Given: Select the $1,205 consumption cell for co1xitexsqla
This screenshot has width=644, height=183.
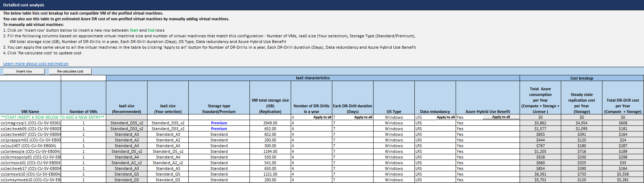Looking at the screenshot, I should pyautogui.click(x=540, y=151).
